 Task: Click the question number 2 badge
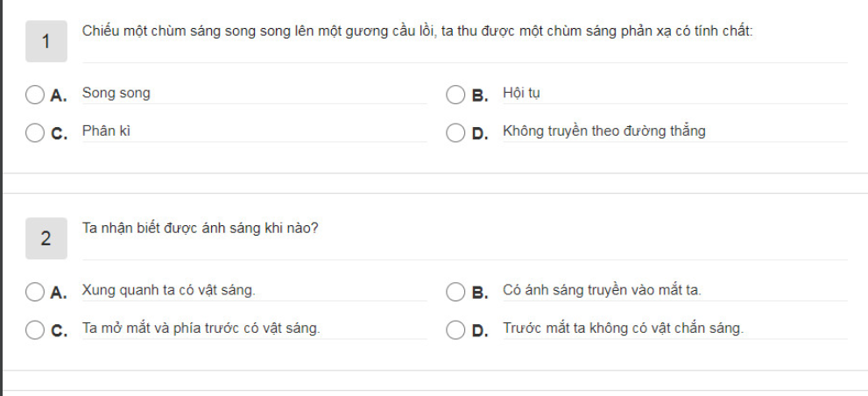[x=46, y=238]
